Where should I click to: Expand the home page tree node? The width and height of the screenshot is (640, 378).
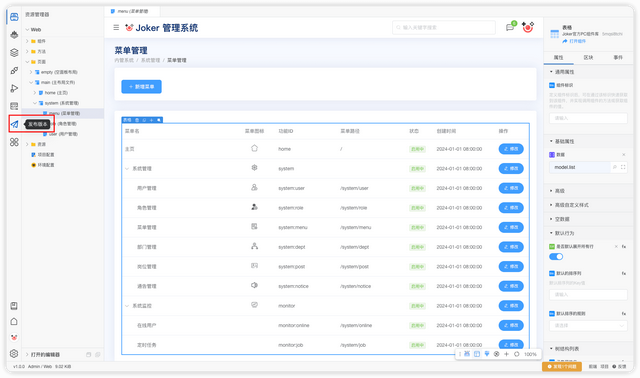tap(35, 93)
